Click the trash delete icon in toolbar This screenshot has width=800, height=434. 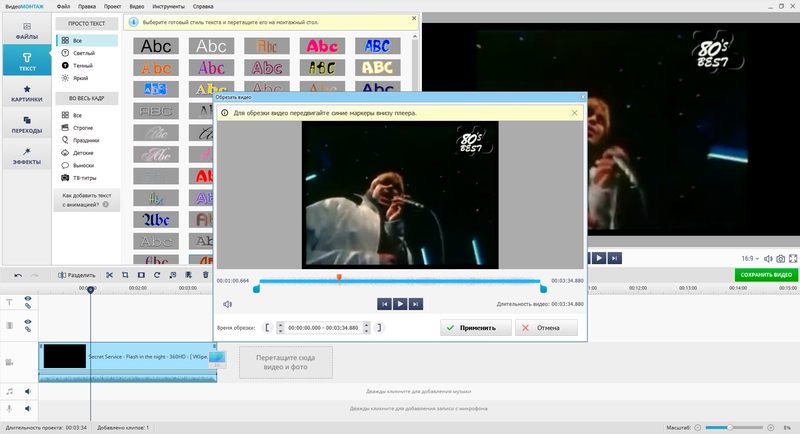coord(206,275)
